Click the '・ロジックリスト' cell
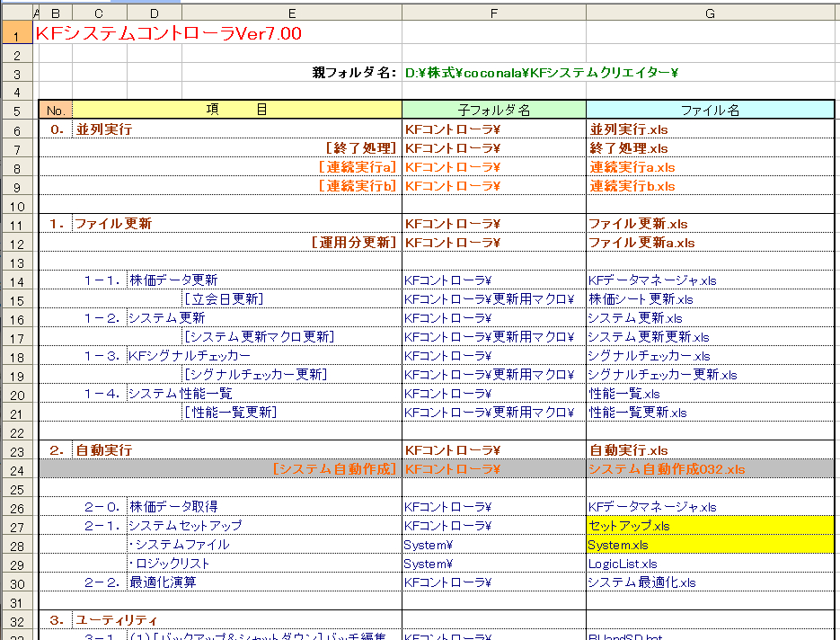Image resolution: width=840 pixels, height=640 pixels. coord(169,564)
